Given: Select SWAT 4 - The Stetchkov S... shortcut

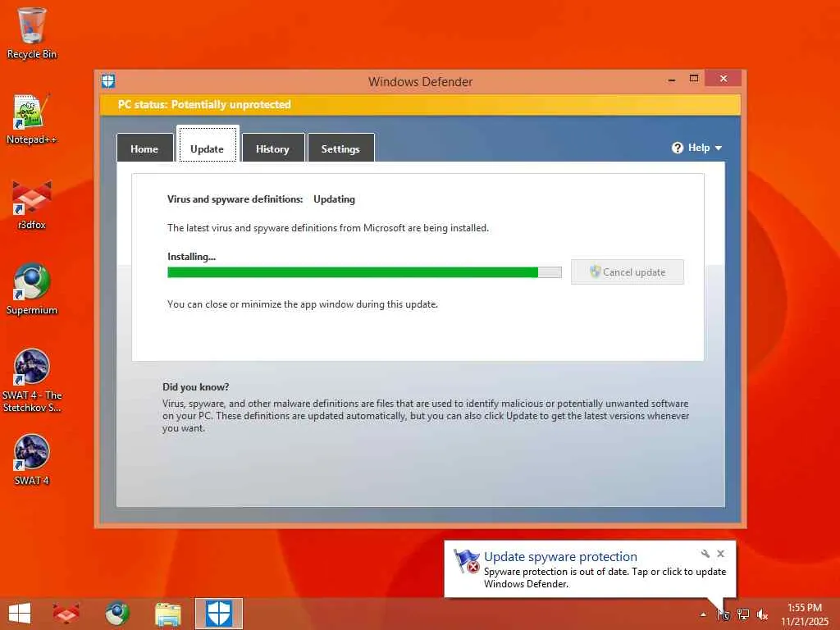Looking at the screenshot, I should pos(32,381).
